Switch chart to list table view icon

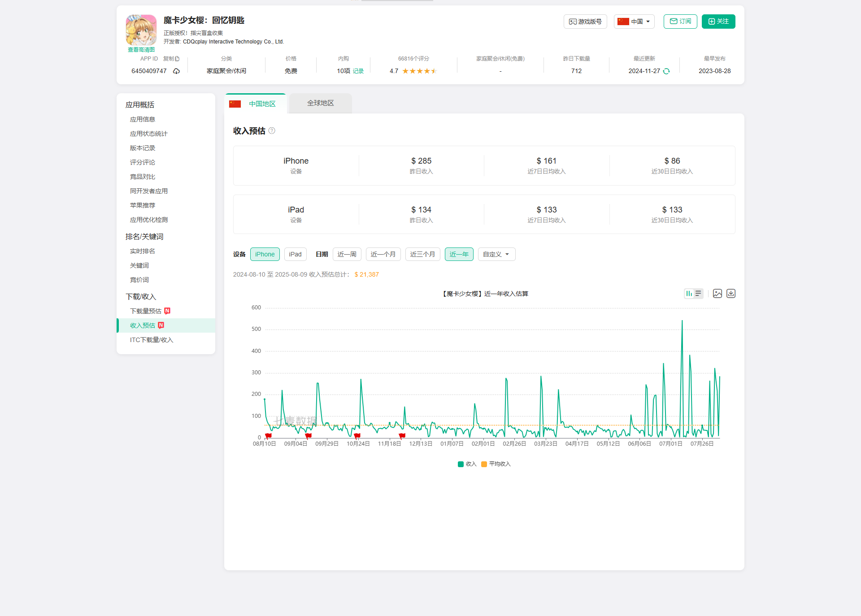click(698, 294)
